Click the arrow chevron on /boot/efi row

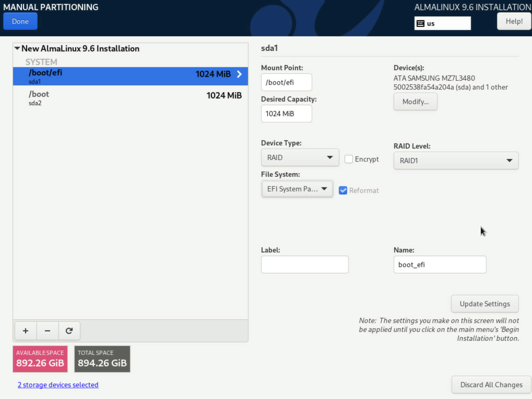tap(239, 74)
